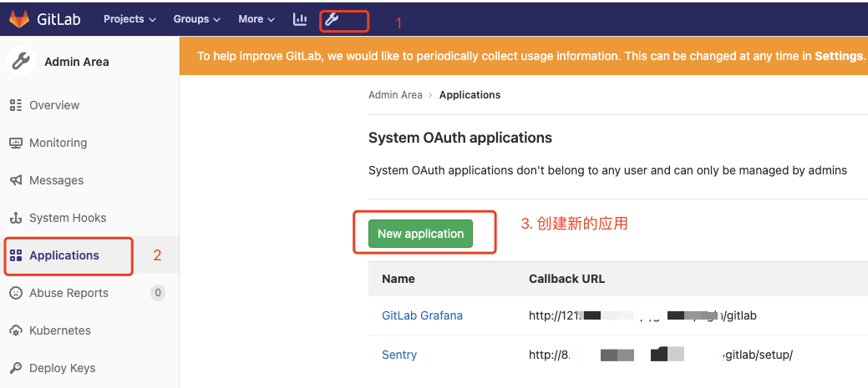868x388 pixels.
Task: Open Admin Area wrench icon in navbar
Action: [331, 19]
